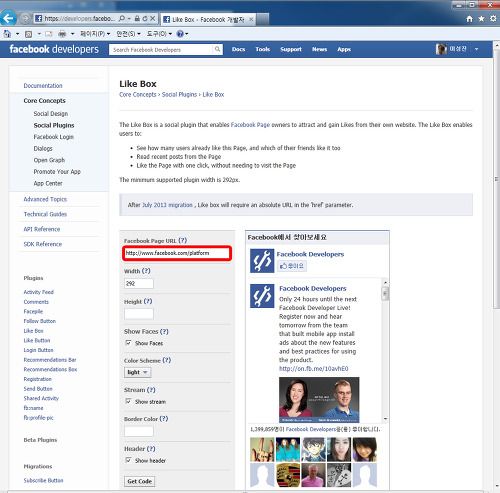This screenshot has width=500, height=493.
Task: Expand the account dropdown arrow in the header
Action: 476,49
